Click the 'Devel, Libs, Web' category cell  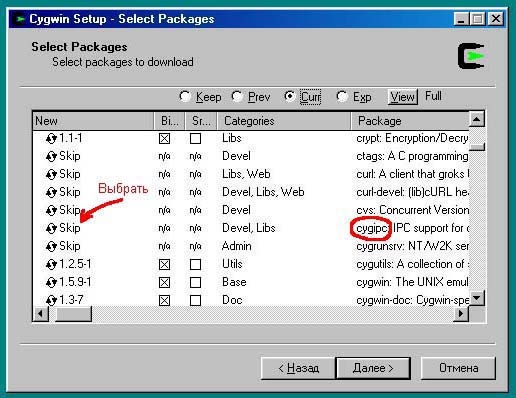click(263, 192)
